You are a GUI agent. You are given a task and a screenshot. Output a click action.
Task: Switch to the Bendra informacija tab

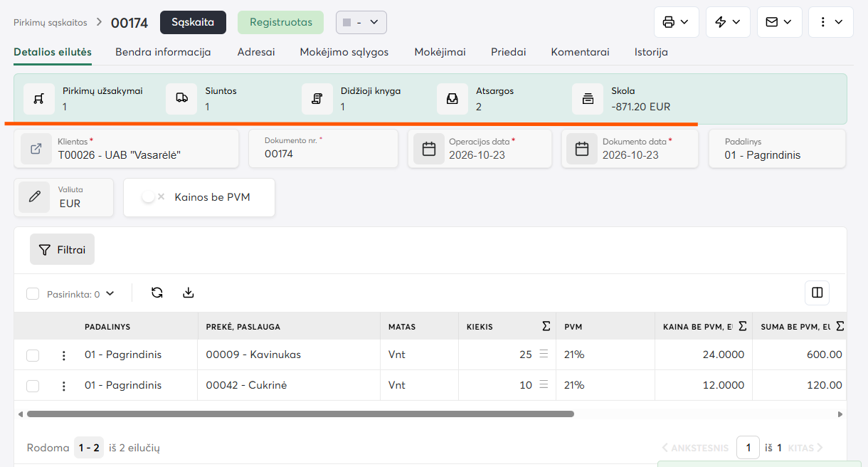[x=163, y=52]
